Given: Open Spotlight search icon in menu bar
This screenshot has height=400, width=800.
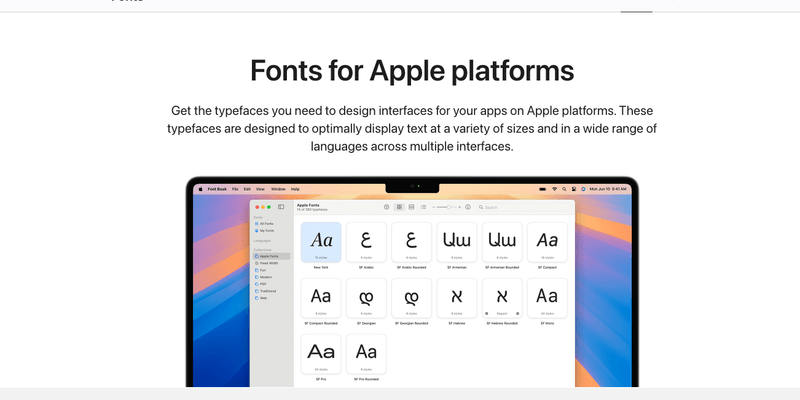Looking at the screenshot, I should click(564, 189).
